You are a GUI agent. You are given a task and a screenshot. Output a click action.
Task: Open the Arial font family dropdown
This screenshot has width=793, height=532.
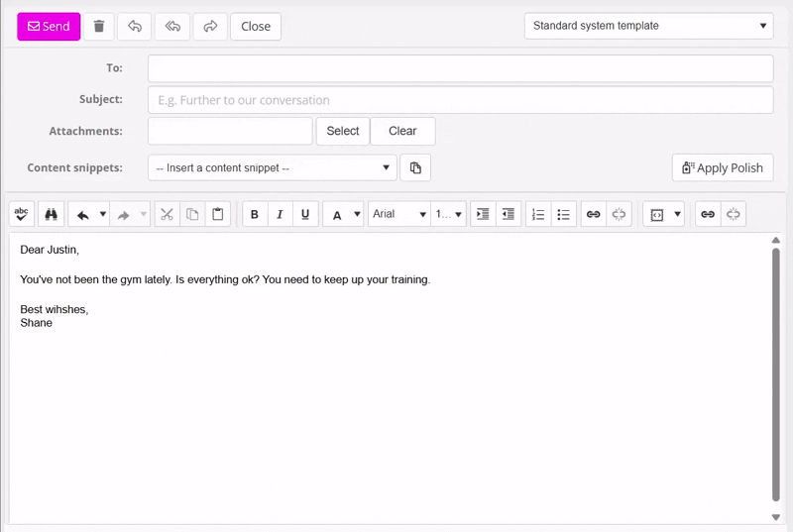pyautogui.click(x=398, y=214)
